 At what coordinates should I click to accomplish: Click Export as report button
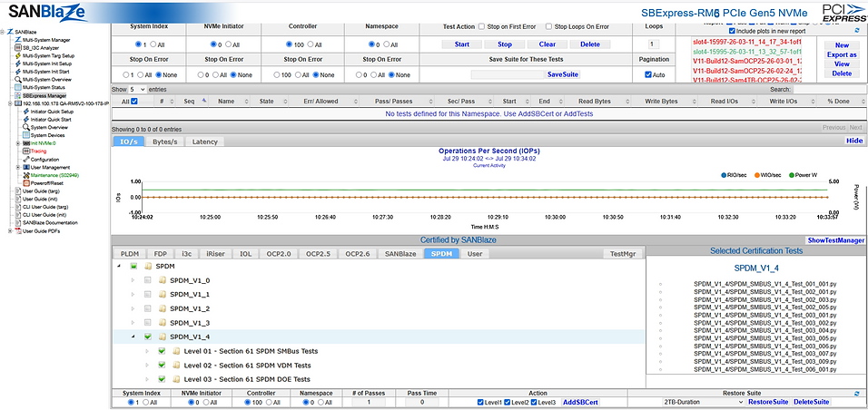(842, 54)
